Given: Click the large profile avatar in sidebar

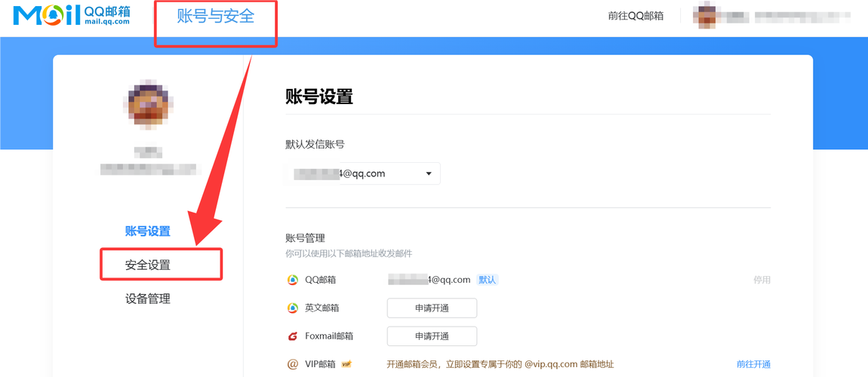Looking at the screenshot, I should (149, 104).
